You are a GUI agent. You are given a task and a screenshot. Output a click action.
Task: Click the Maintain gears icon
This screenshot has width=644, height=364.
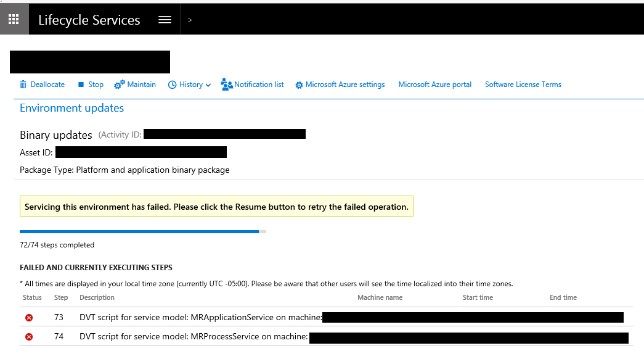pyautogui.click(x=119, y=85)
